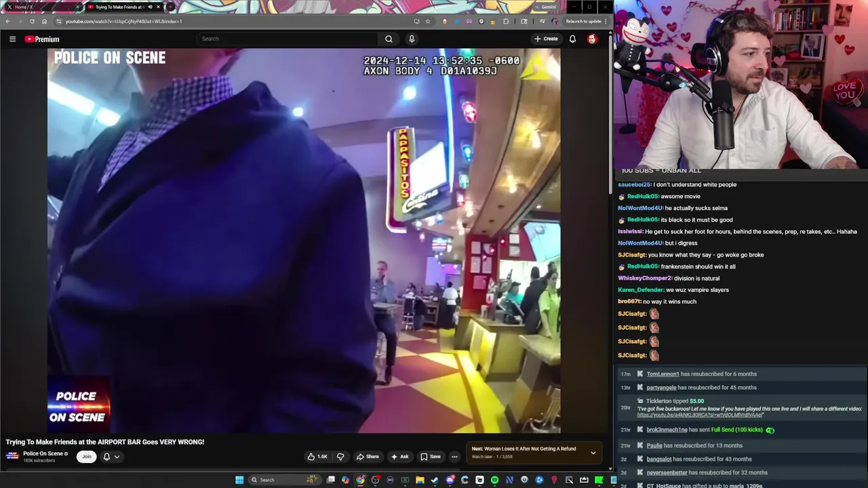Go back in Chrome browser
Image resolution: width=868 pixels, height=488 pixels.
[7, 21]
